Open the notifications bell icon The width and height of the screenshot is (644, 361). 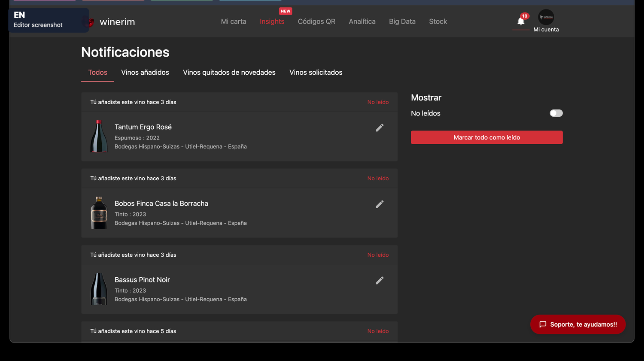coord(521,21)
